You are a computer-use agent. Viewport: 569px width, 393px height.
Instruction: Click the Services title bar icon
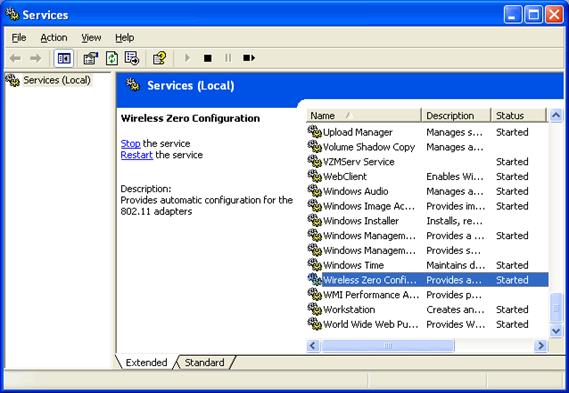12,15
